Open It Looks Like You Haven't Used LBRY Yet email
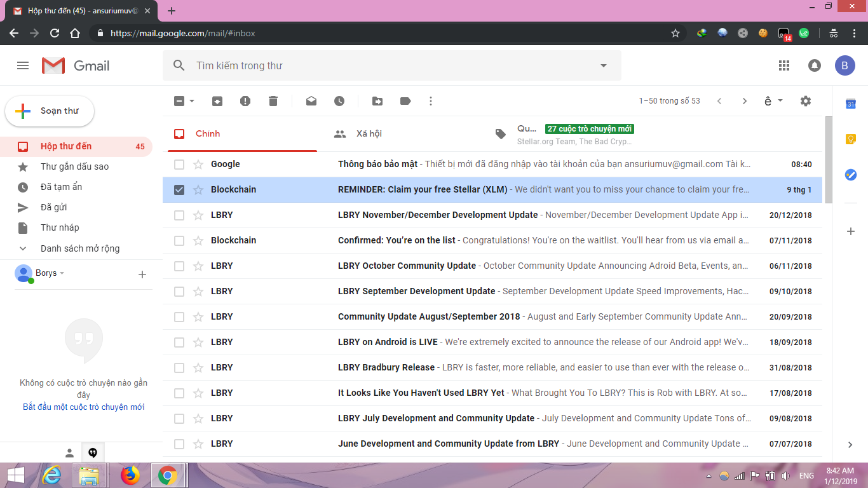The height and width of the screenshot is (488, 868). 492,393
